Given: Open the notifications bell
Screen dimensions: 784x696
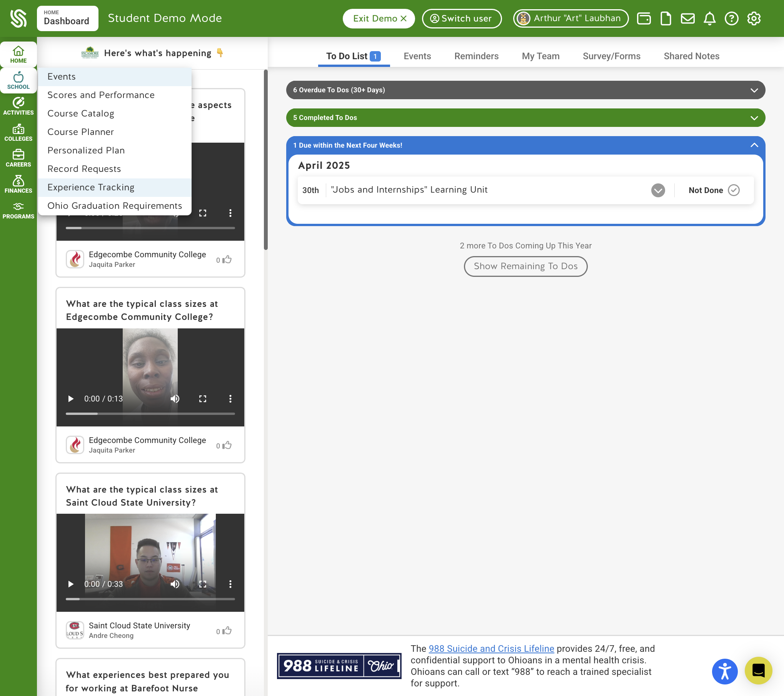Looking at the screenshot, I should (x=710, y=18).
